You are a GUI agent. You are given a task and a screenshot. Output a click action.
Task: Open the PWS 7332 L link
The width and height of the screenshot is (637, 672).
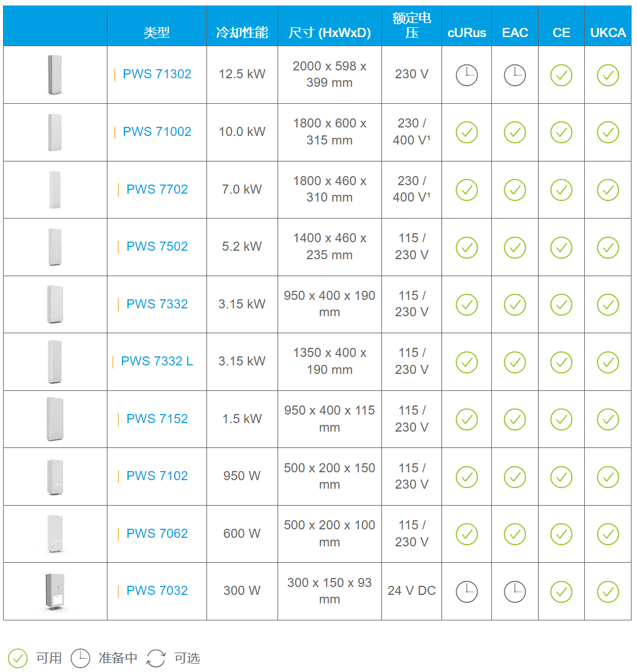(157, 361)
